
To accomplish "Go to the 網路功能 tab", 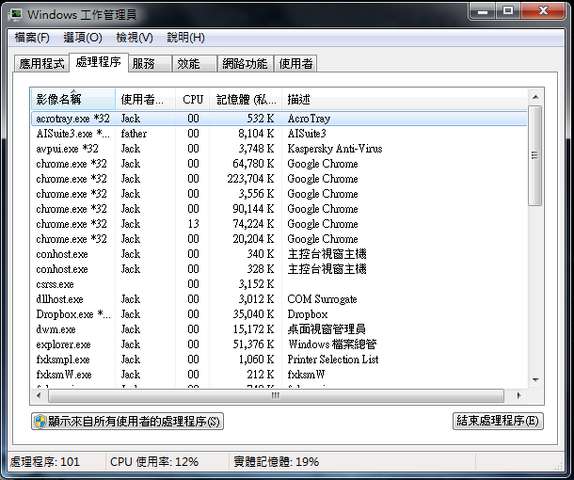I will click(x=245, y=63).
